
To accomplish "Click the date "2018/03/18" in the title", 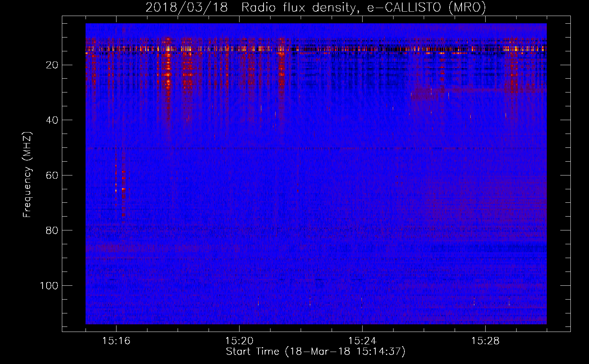I will tap(187, 8).
